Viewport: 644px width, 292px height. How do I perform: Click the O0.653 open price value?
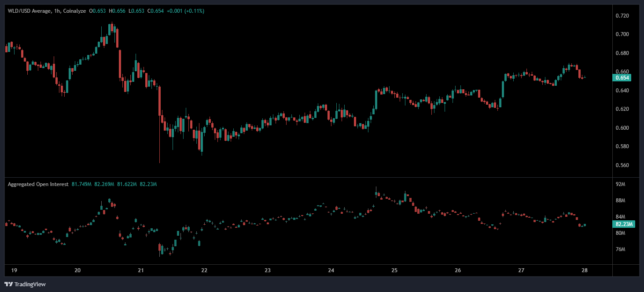click(x=97, y=11)
